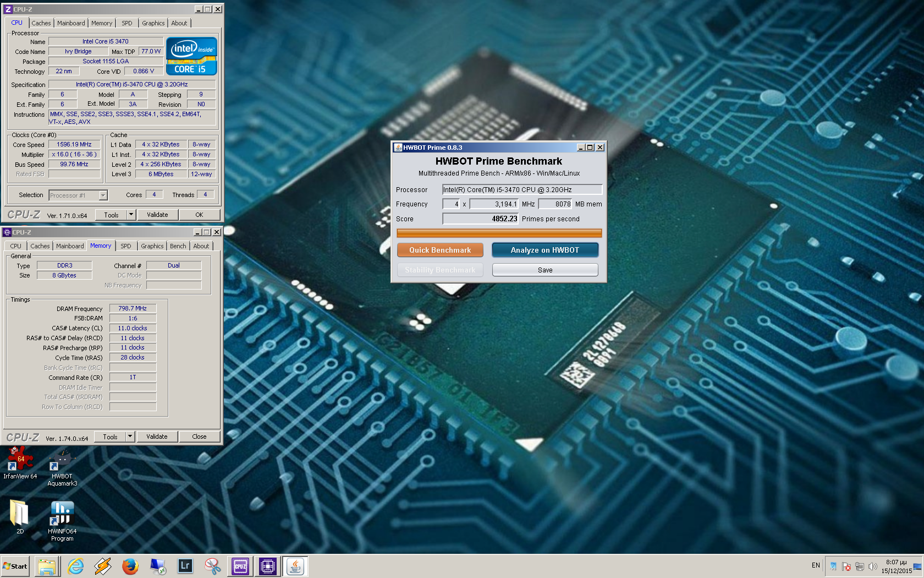Switch to first CPU-Z taskbar button
Viewport: 924px width, 578px height.
[240, 566]
